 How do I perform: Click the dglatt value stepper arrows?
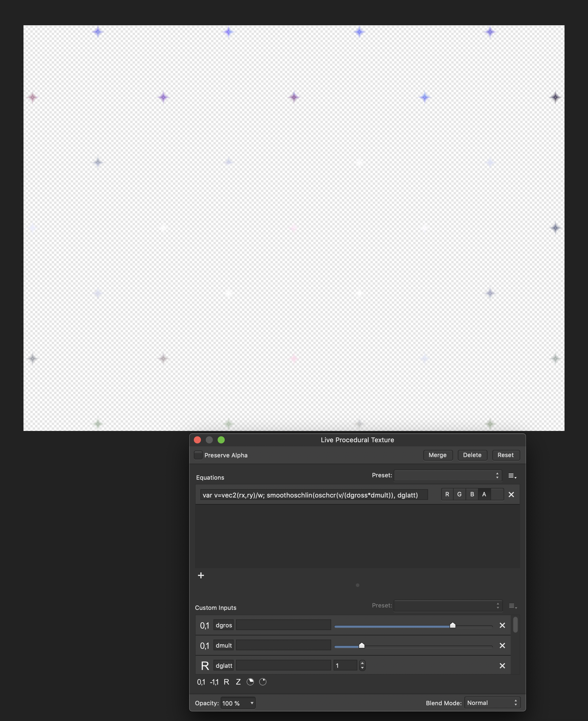click(x=362, y=665)
